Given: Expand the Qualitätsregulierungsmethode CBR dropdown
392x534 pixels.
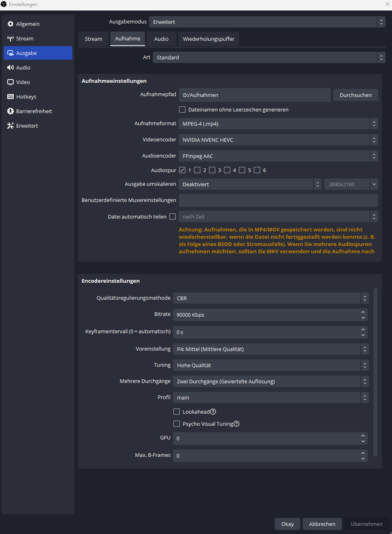Looking at the screenshot, I should (x=270, y=298).
